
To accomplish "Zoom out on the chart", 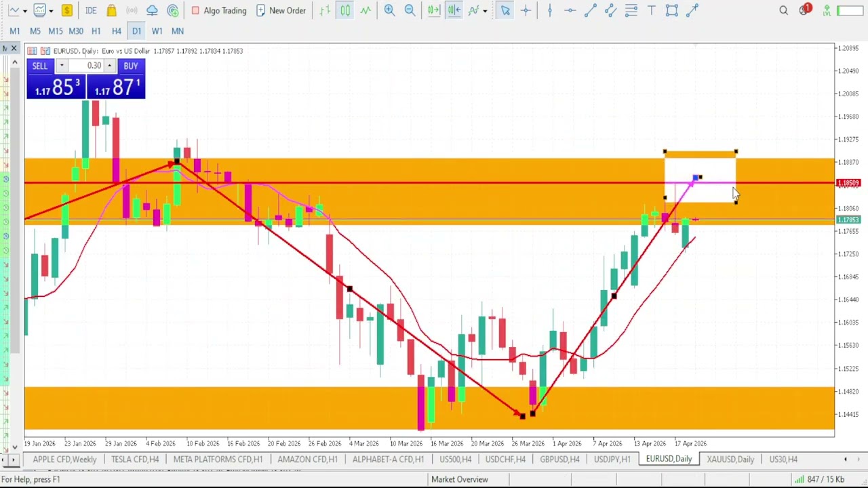I will point(410,10).
